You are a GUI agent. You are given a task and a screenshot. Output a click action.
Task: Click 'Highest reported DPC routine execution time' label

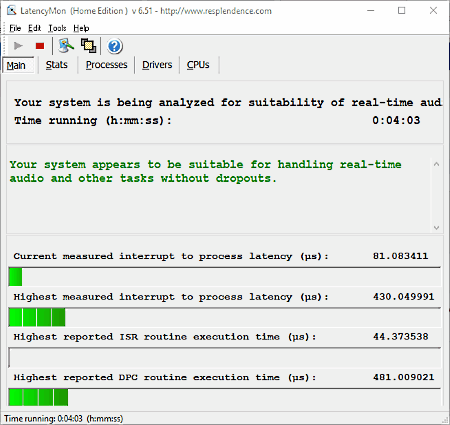(x=165, y=377)
